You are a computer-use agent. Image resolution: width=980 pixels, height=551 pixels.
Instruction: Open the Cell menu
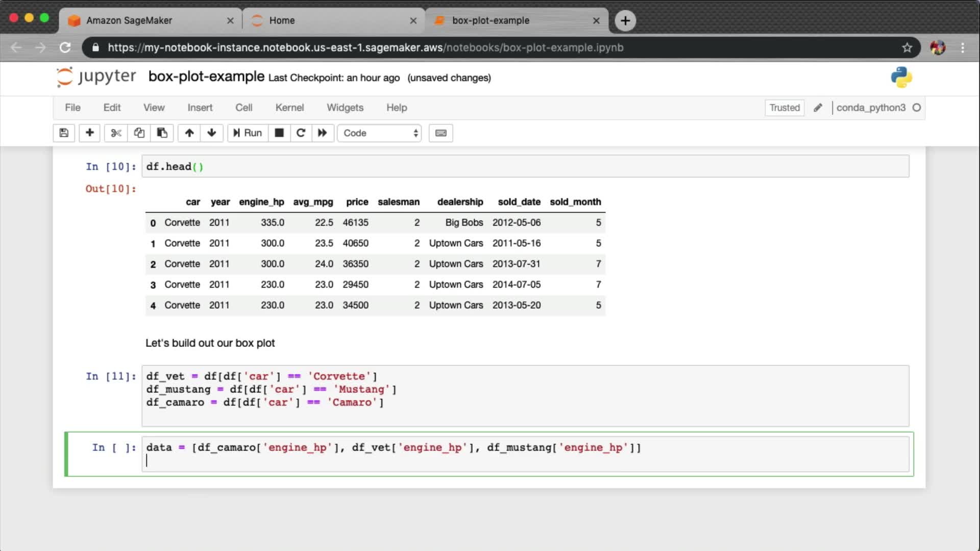click(243, 108)
